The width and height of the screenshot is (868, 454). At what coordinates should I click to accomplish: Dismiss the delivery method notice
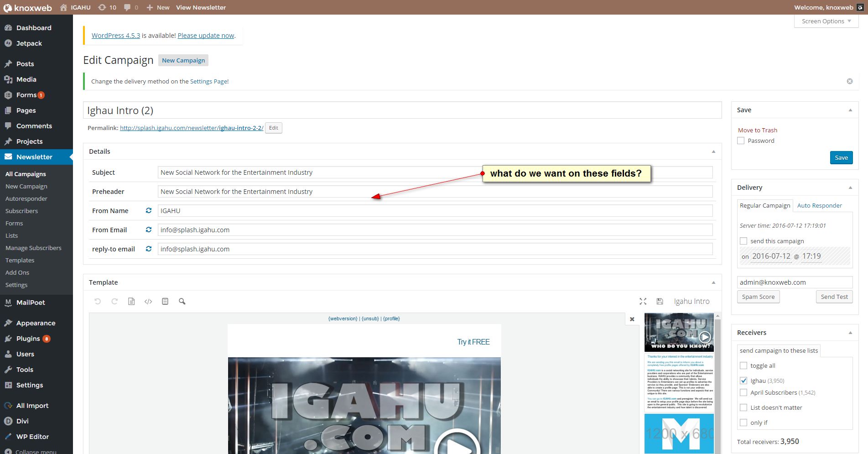pyautogui.click(x=850, y=81)
